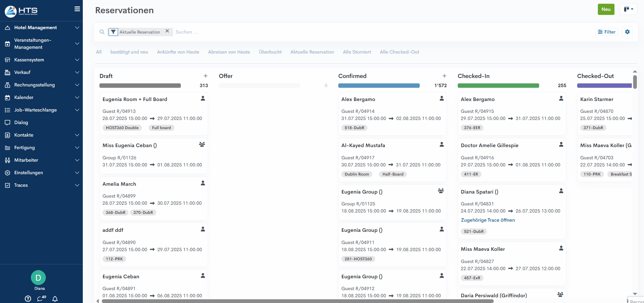The width and height of the screenshot is (644, 303).
Task: Open the help question mark icon
Action: click(x=28, y=299)
